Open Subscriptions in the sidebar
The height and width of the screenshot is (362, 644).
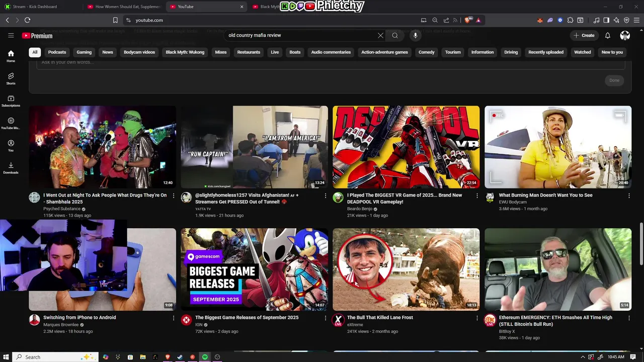click(11, 101)
